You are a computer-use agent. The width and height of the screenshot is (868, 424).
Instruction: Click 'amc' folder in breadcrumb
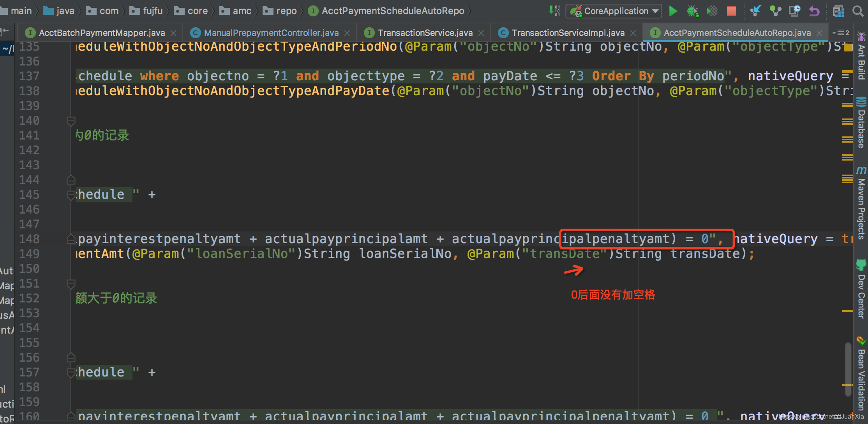(236, 11)
